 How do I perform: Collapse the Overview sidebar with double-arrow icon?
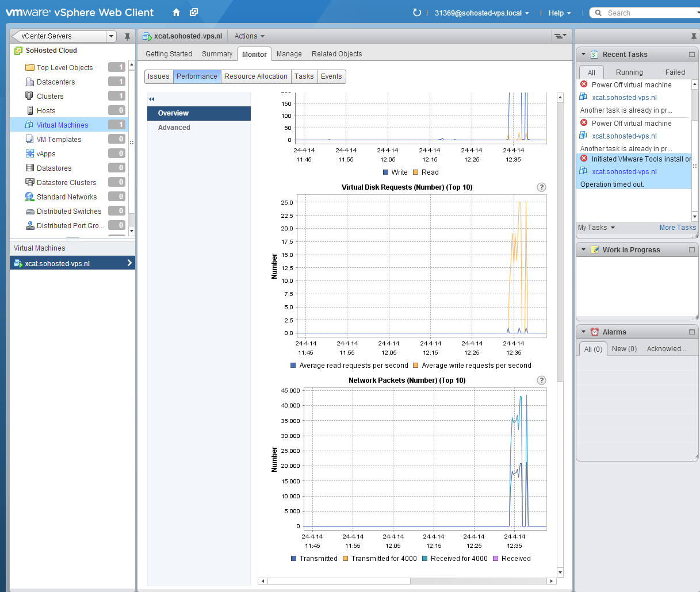pyautogui.click(x=152, y=99)
